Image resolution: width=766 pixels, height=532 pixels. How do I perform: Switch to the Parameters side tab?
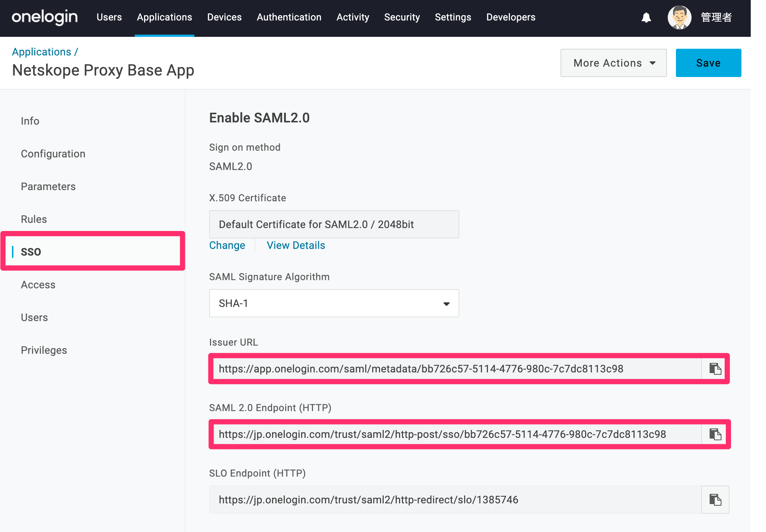tap(48, 186)
